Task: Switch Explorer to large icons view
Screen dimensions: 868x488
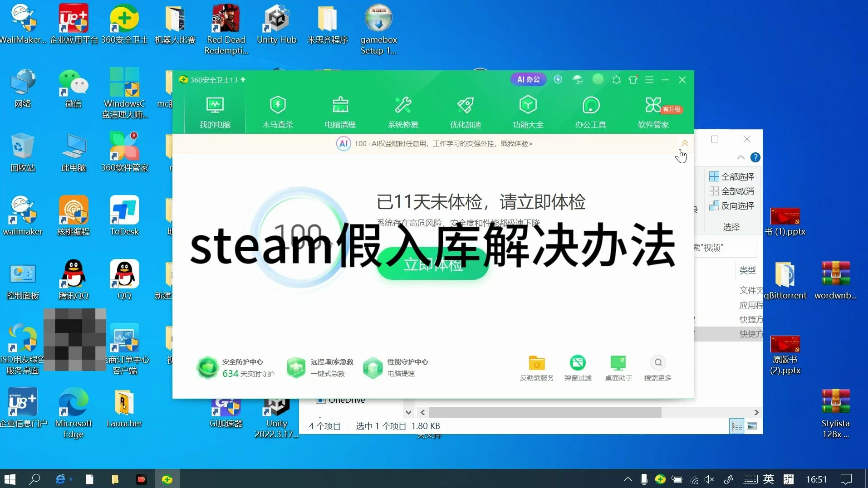Action: click(x=752, y=426)
